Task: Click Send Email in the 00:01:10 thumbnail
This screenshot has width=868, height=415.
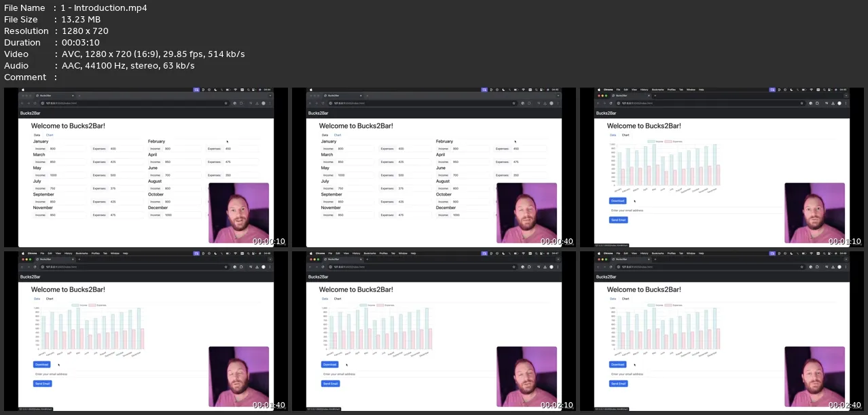Action: click(618, 220)
